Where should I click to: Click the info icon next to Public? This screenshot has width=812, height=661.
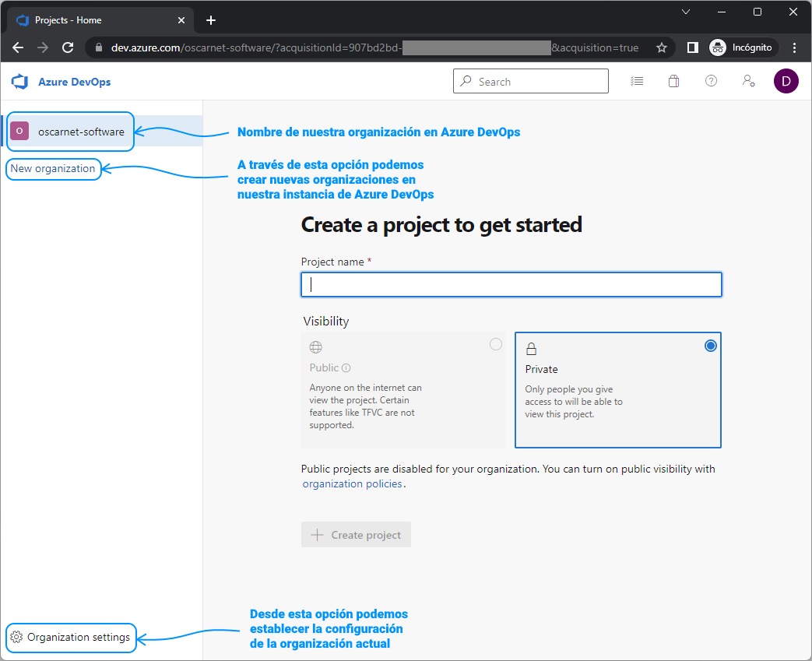point(346,367)
